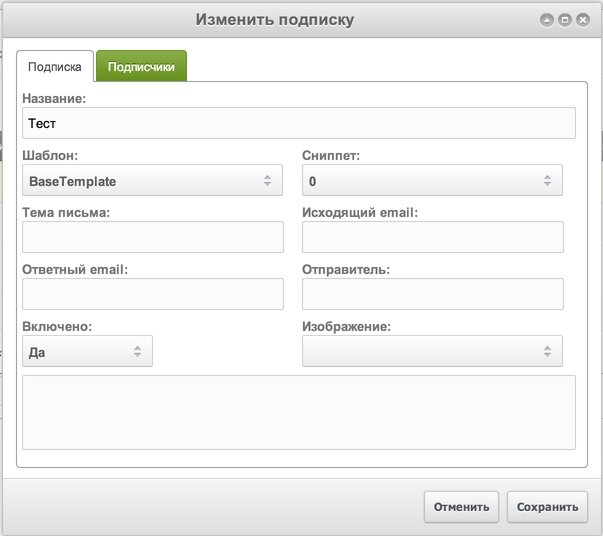603x536 pixels.
Task: Click the Отправитель input field
Action: tap(433, 294)
